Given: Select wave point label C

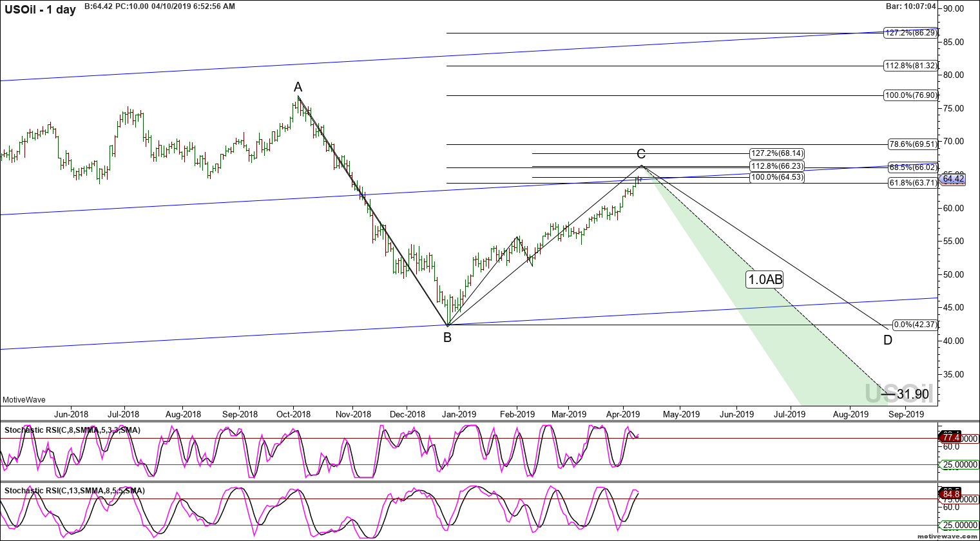Looking at the screenshot, I should (641, 154).
